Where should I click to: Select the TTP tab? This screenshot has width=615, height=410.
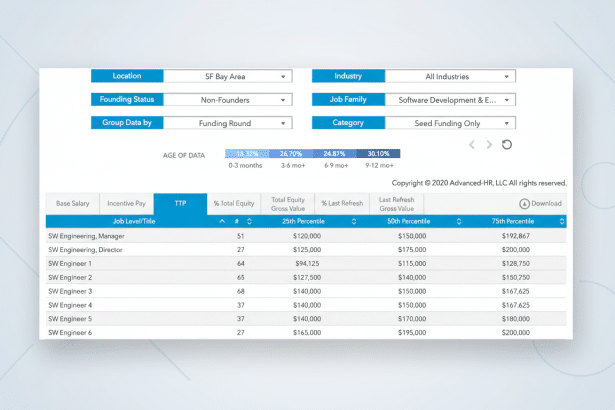coord(180,204)
